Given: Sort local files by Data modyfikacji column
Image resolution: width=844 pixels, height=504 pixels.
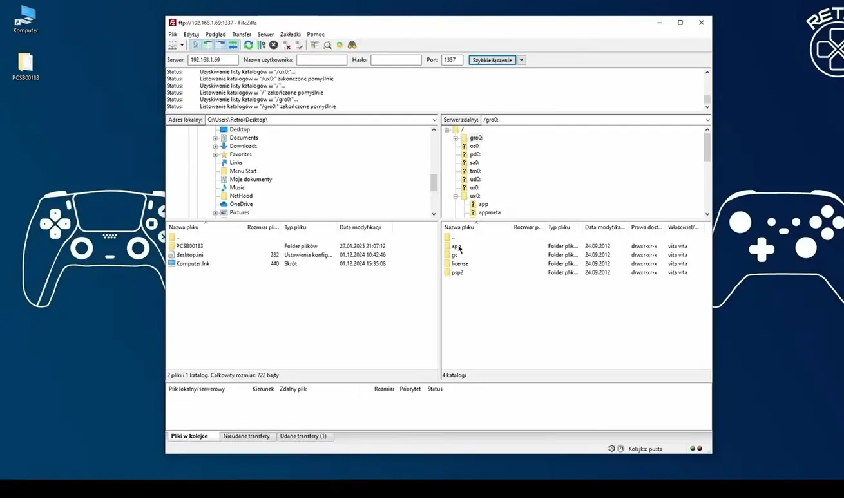Looking at the screenshot, I should coord(360,227).
